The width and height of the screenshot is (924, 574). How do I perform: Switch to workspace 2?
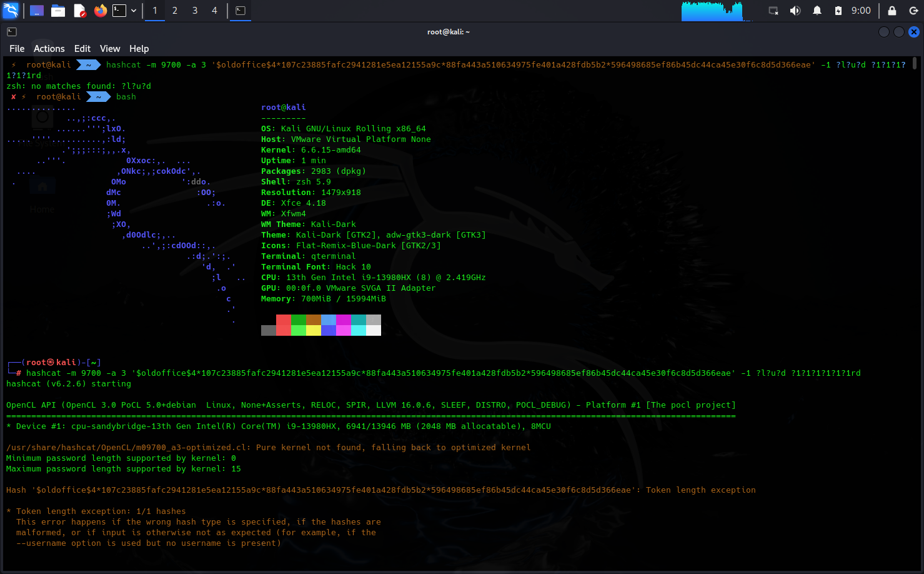tap(175, 11)
